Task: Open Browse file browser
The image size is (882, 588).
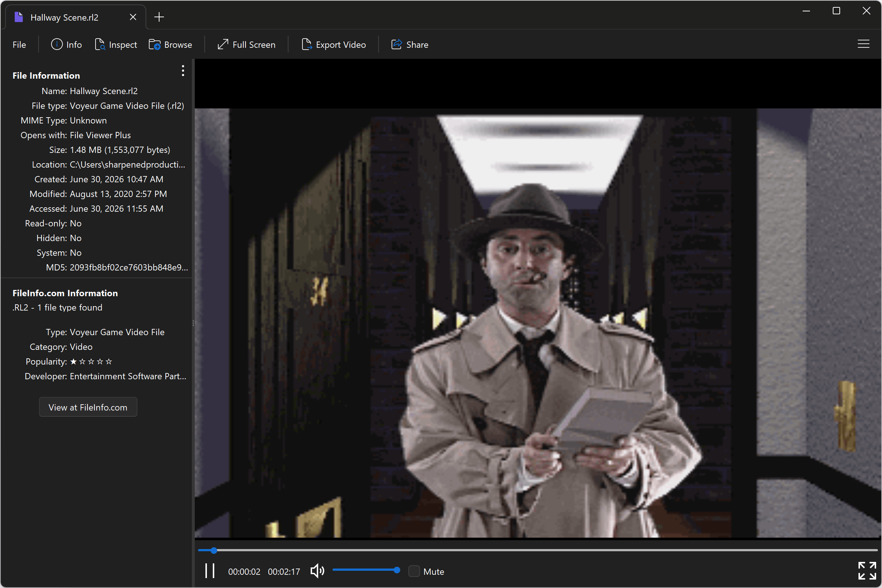Action: (x=170, y=44)
